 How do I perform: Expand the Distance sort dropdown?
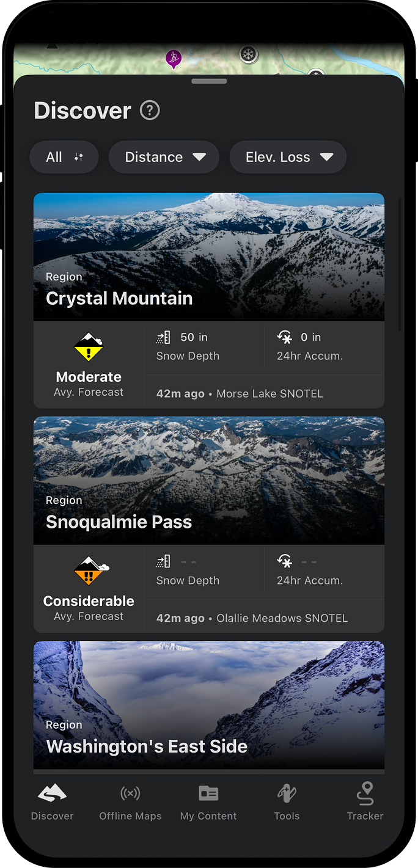coord(164,157)
